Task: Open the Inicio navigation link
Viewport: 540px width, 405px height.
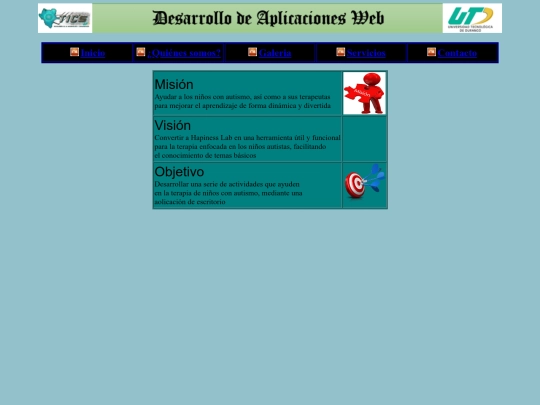Action: point(93,53)
